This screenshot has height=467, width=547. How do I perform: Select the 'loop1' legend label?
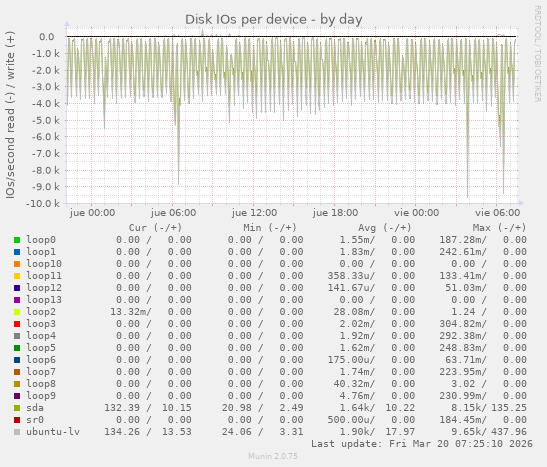[41, 252]
